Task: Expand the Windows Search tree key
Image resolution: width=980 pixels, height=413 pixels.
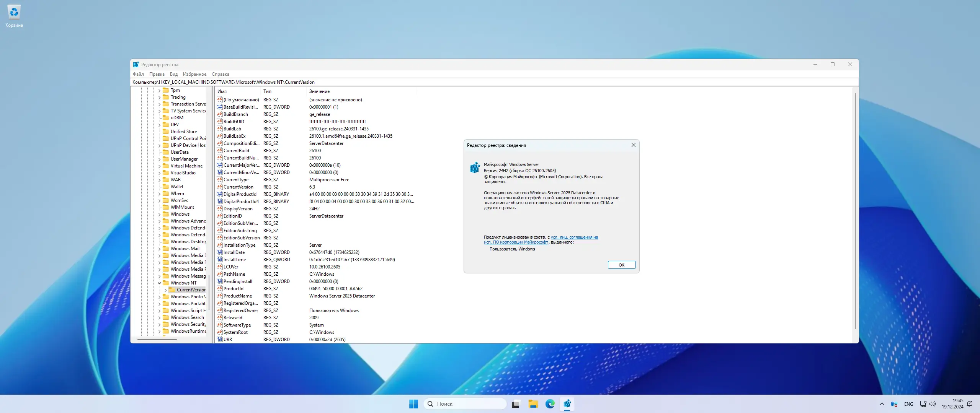Action: point(159,317)
